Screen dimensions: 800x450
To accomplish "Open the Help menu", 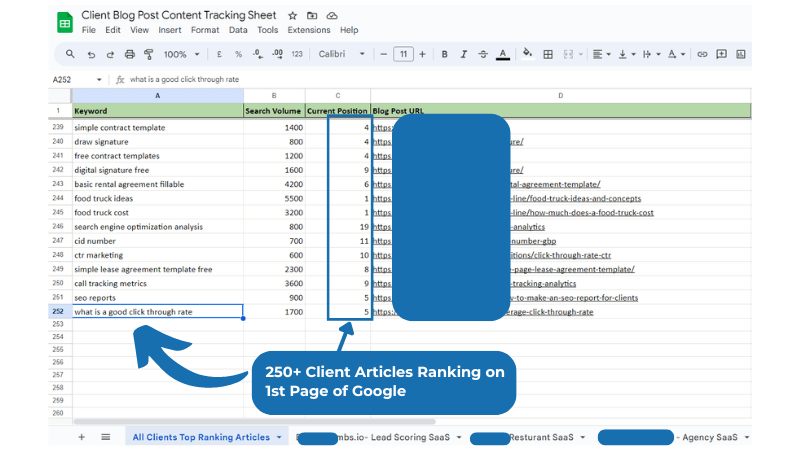I will (x=349, y=30).
